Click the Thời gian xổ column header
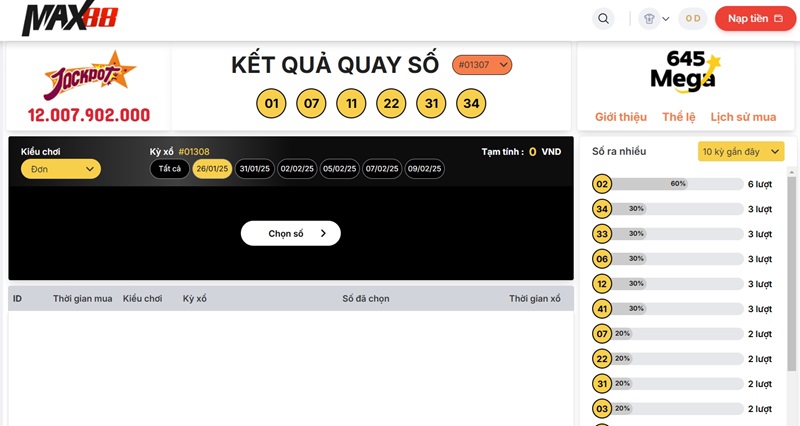The width and height of the screenshot is (800, 426). click(x=535, y=298)
